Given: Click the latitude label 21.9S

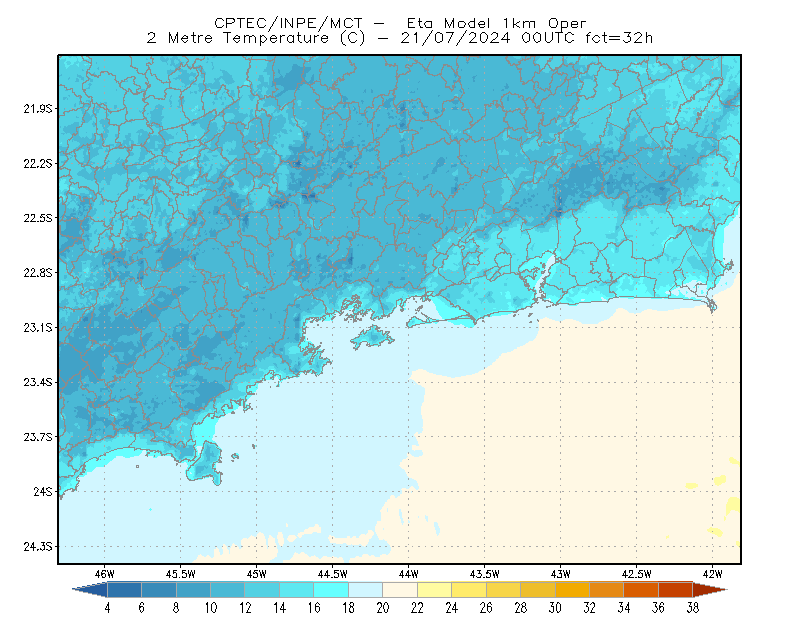Looking at the screenshot, I should (38, 109).
